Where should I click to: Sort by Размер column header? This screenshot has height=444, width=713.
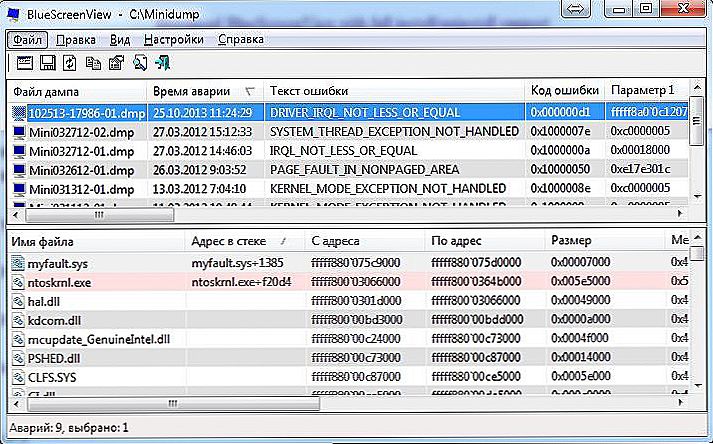605,241
